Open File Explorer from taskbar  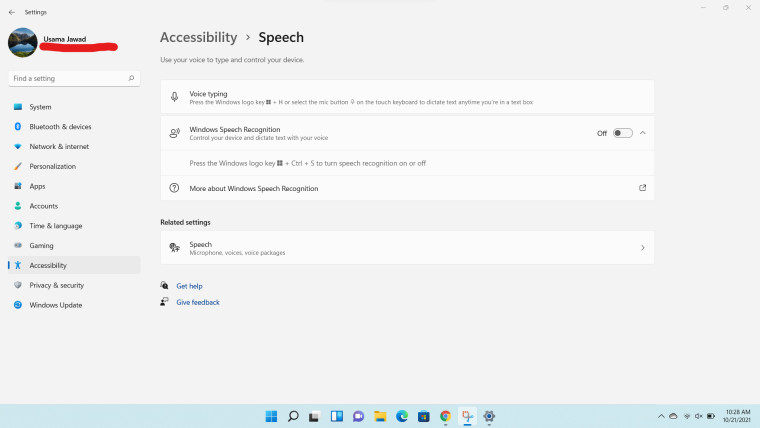[380, 416]
